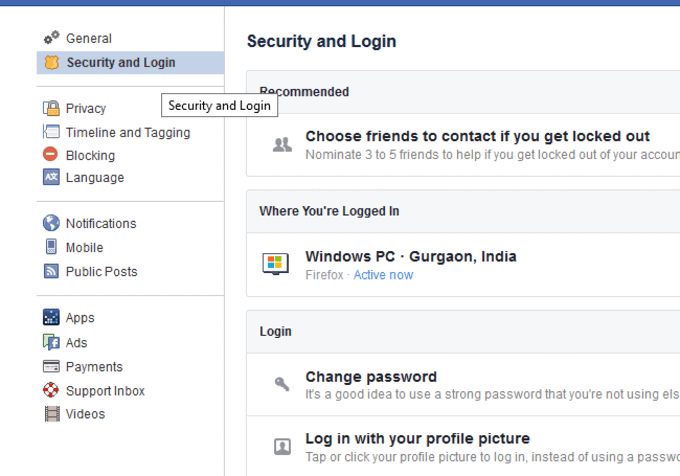Open Ads settings page
Screen dimensions: 680x476
(x=76, y=342)
